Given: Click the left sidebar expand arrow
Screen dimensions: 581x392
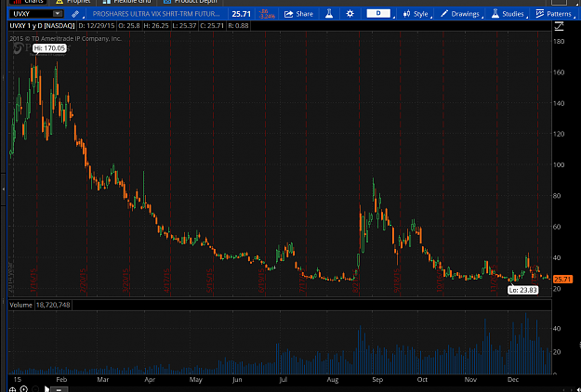Looking at the screenshot, I should pos(4,189).
